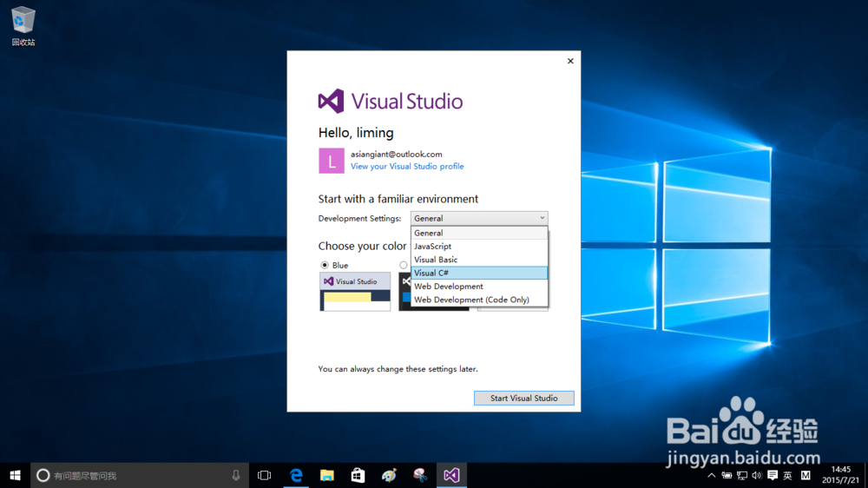This screenshot has height=488, width=868.
Task: Open the Recycle Bin desktop icon
Action: (x=23, y=26)
